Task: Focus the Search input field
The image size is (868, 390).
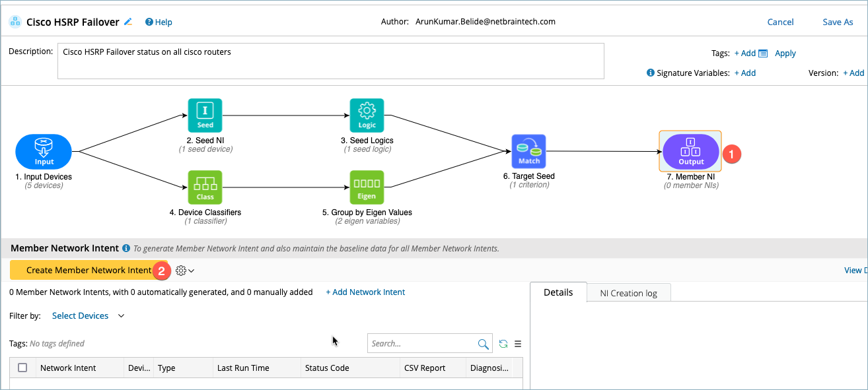Action: [423, 344]
